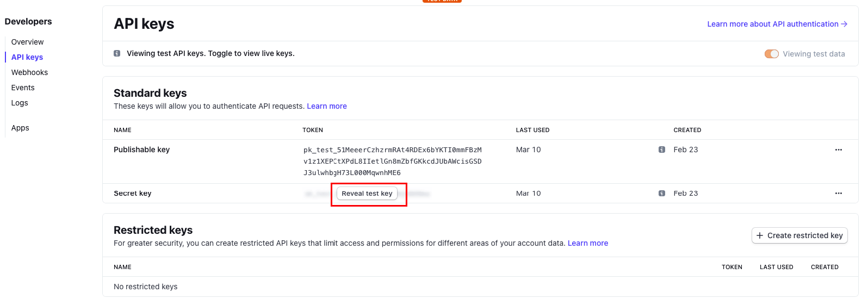This screenshot has width=868, height=305.
Task: Click the plus icon on Create restricted key
Action: pyautogui.click(x=760, y=235)
